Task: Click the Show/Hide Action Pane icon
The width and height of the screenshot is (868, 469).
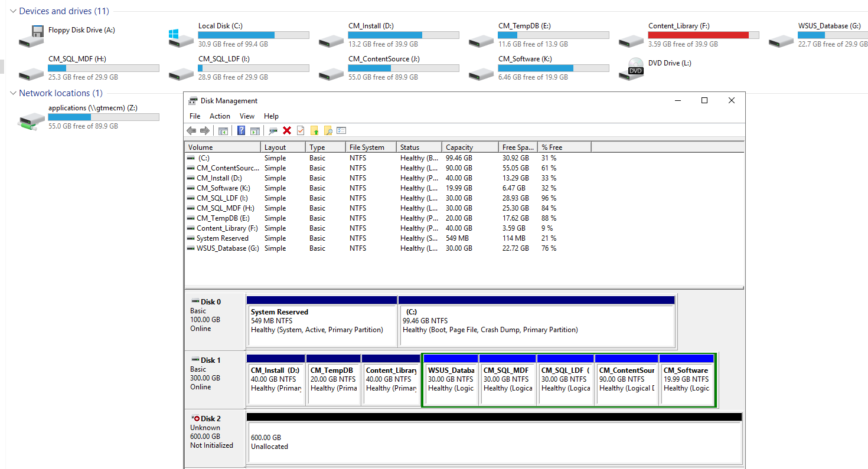Action: click(x=256, y=130)
